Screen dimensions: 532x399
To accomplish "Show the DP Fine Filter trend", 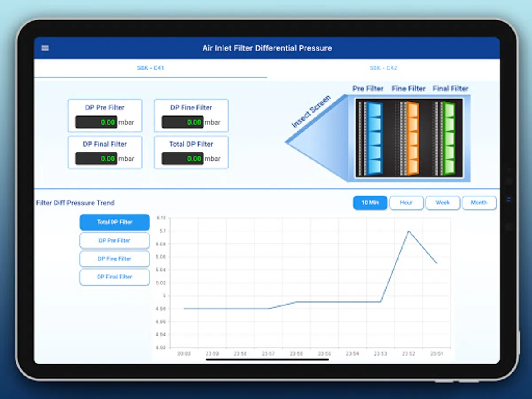I will pyautogui.click(x=114, y=259).
